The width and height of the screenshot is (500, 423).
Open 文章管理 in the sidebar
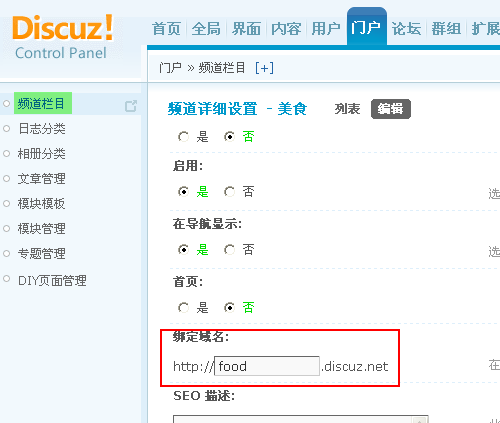[42, 179]
